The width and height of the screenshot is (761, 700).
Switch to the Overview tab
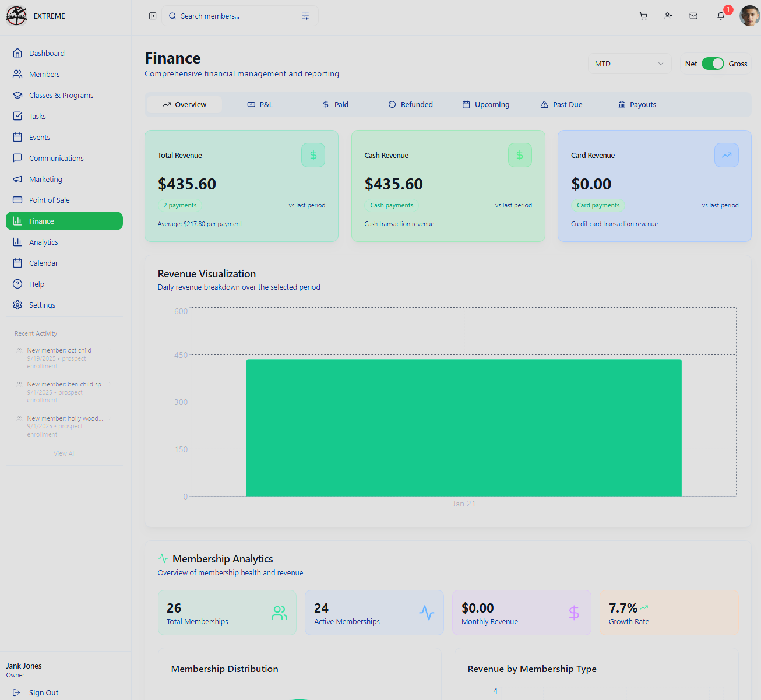(x=184, y=105)
